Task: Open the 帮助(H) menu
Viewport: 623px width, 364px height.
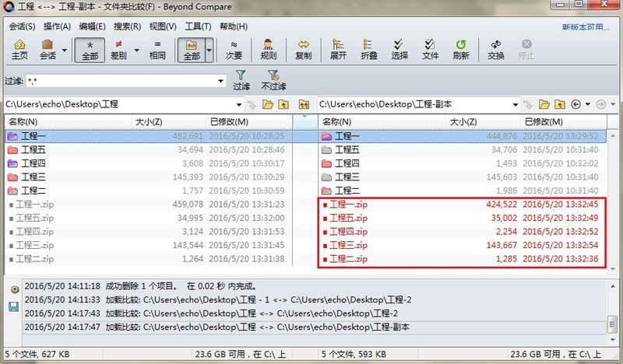Action: (233, 26)
